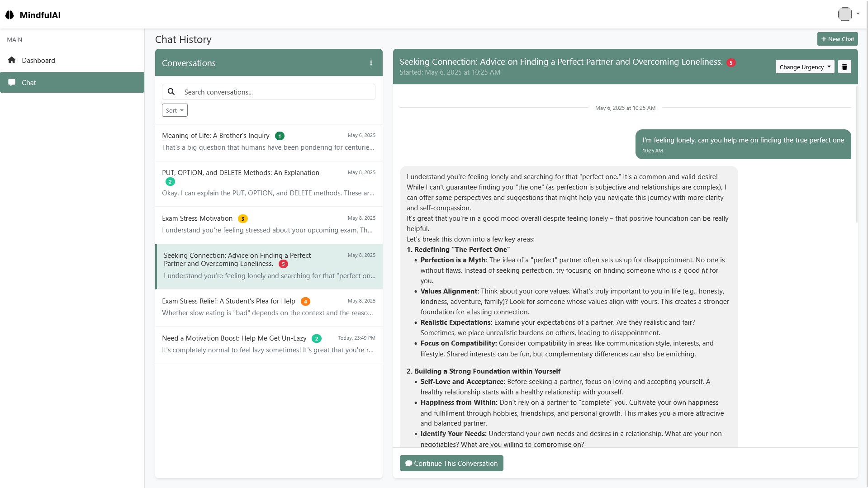Click red urgency badge 5 in chat header

pyautogui.click(x=731, y=63)
